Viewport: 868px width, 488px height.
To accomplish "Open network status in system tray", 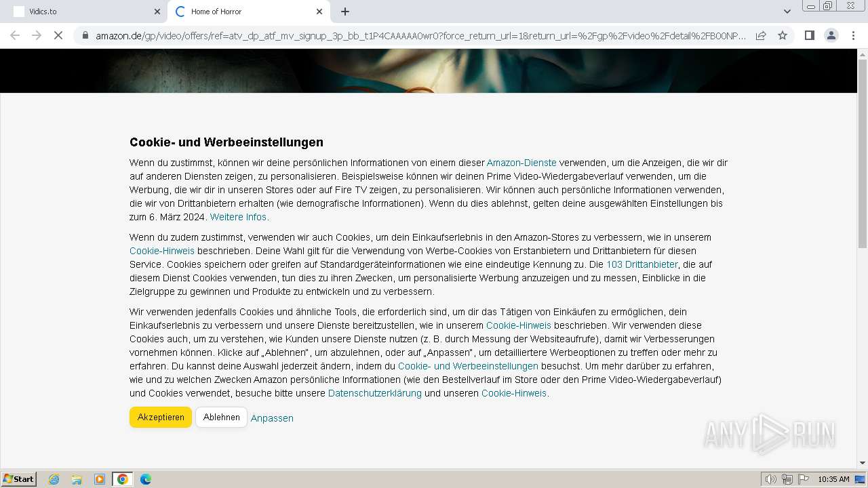I will pos(787,479).
